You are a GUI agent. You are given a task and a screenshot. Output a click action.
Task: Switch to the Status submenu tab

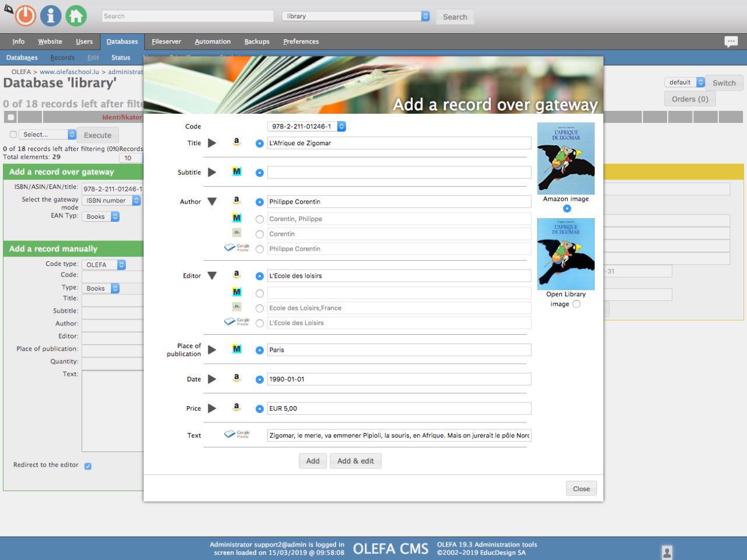point(121,57)
